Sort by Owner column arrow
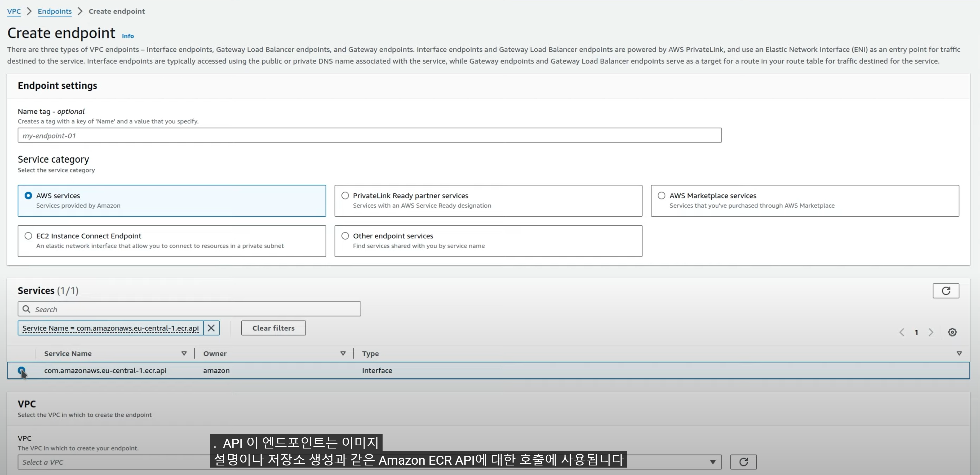The height and width of the screenshot is (475, 980). click(x=343, y=353)
